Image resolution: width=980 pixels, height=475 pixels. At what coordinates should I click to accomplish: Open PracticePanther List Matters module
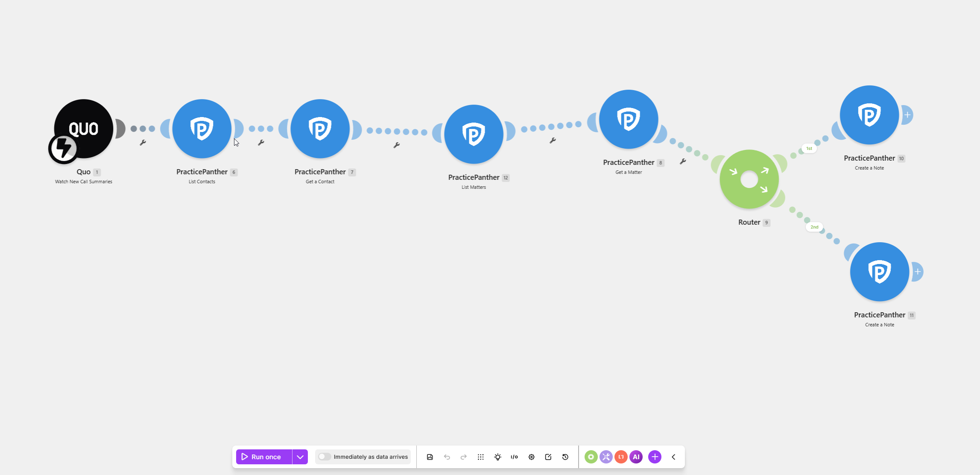coord(474,134)
